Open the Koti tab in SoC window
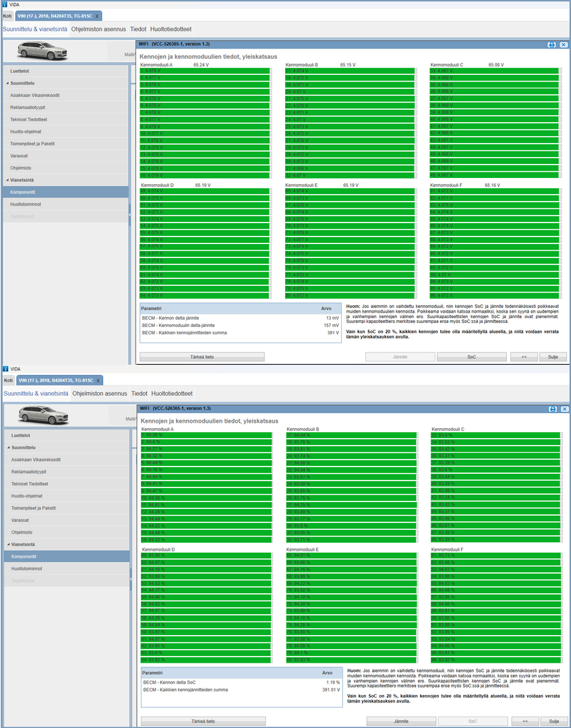The width and height of the screenshot is (571, 728). (8, 381)
